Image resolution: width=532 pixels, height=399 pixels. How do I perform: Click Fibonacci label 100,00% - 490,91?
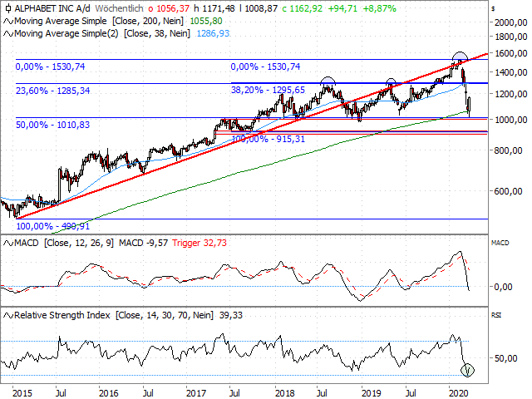coord(52,226)
